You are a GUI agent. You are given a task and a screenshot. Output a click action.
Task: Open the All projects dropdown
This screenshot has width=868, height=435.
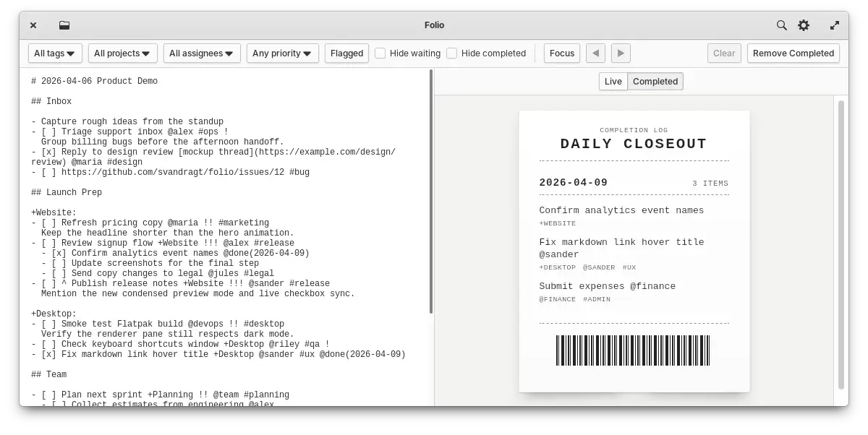[123, 53]
